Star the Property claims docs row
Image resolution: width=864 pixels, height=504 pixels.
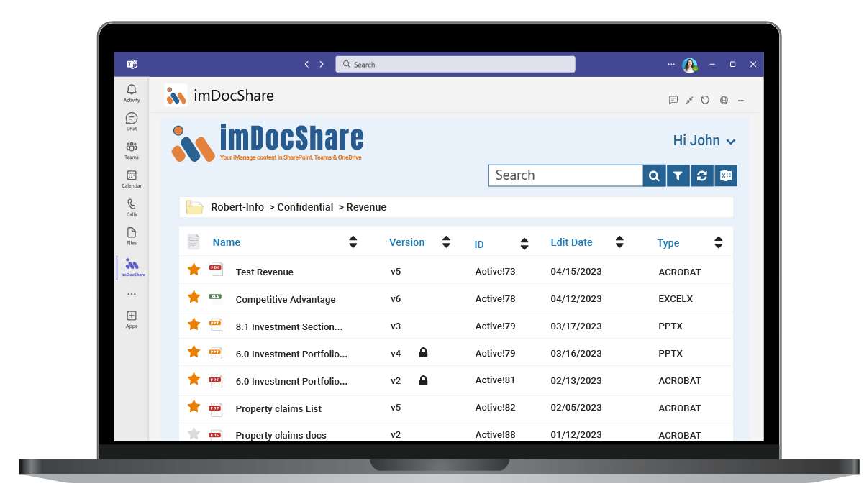coord(194,434)
